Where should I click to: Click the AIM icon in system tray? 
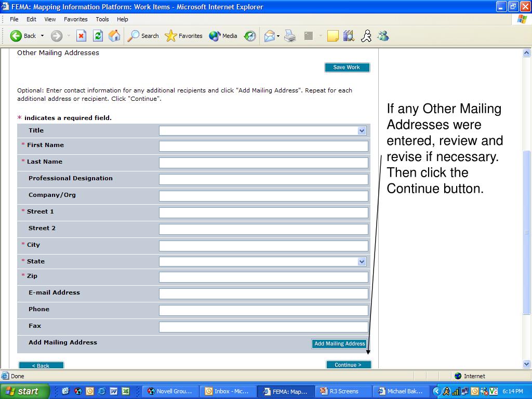pos(446,391)
